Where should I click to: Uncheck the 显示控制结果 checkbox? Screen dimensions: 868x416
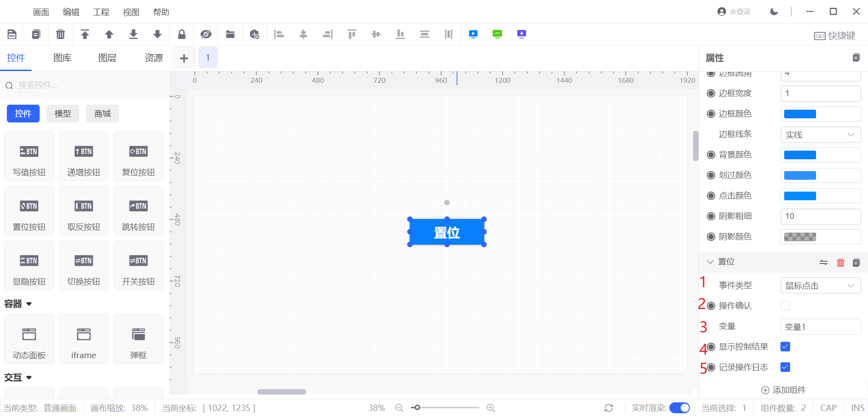point(785,347)
